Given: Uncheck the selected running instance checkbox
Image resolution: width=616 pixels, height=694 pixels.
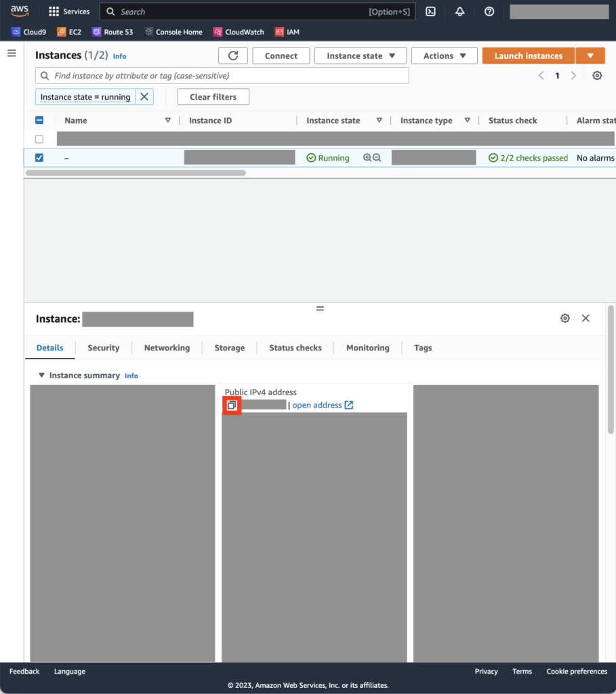Looking at the screenshot, I should 39,157.
